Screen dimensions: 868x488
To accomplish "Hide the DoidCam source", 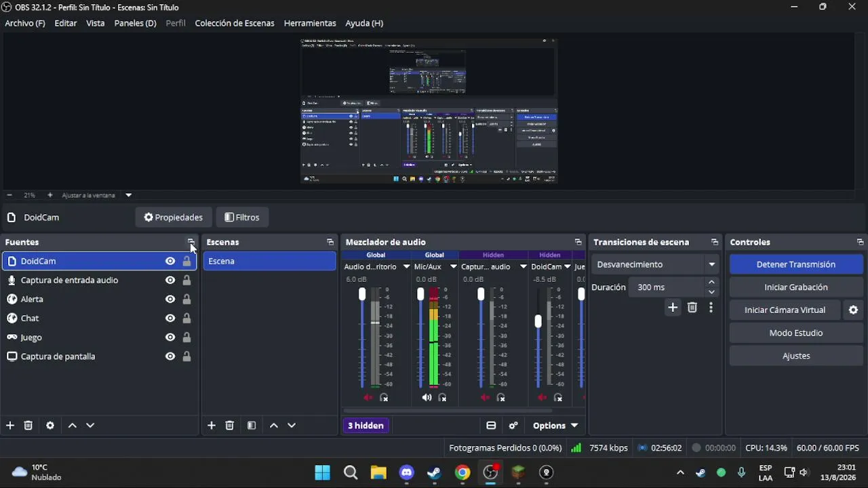I will click(170, 261).
